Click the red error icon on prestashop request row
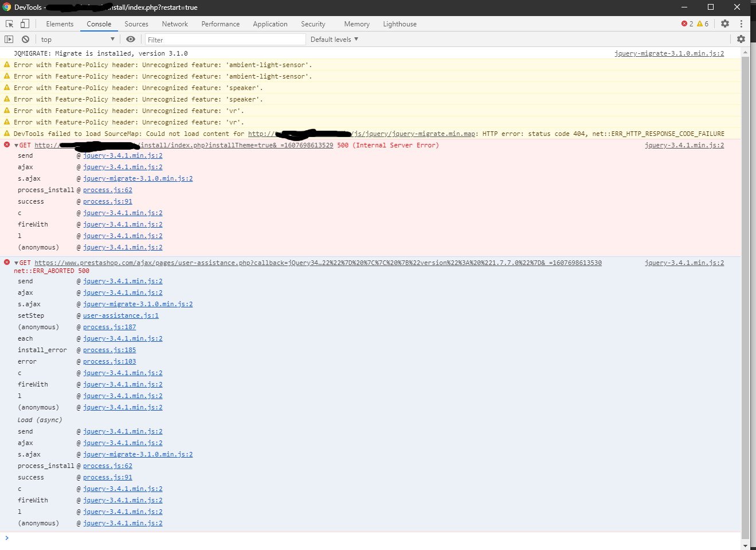The width and height of the screenshot is (756, 550). [7, 263]
